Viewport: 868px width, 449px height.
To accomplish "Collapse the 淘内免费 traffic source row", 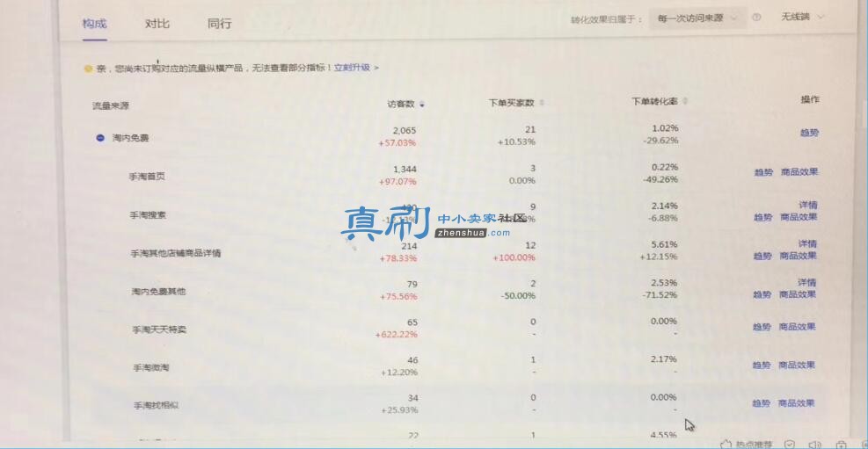I will [100, 138].
